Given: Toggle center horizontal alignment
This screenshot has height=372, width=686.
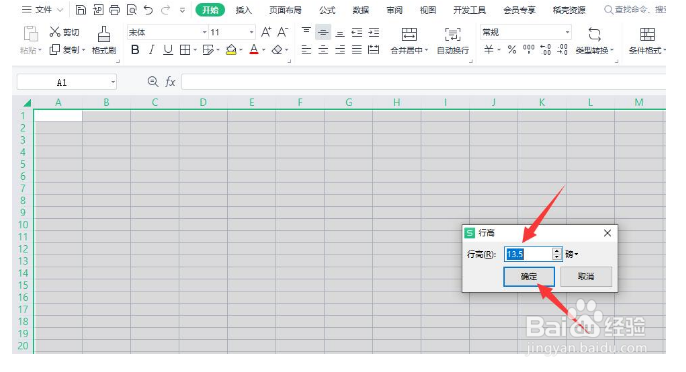Looking at the screenshot, I should click(323, 50).
